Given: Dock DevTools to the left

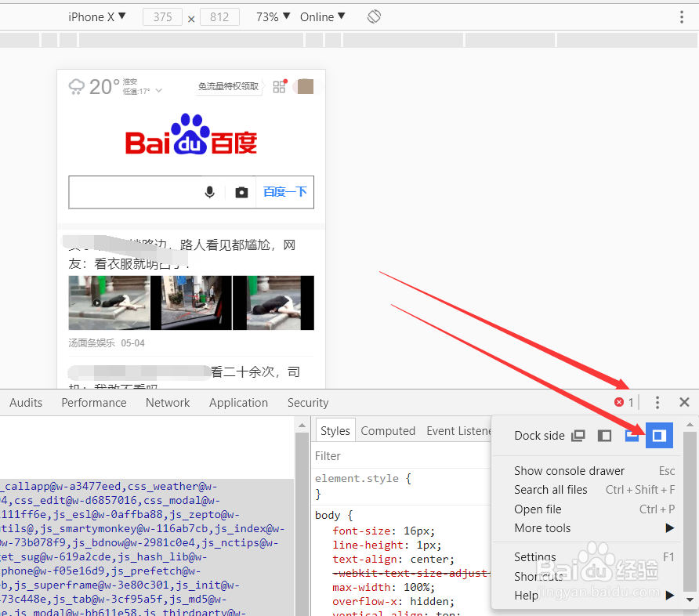Looking at the screenshot, I should point(604,435).
